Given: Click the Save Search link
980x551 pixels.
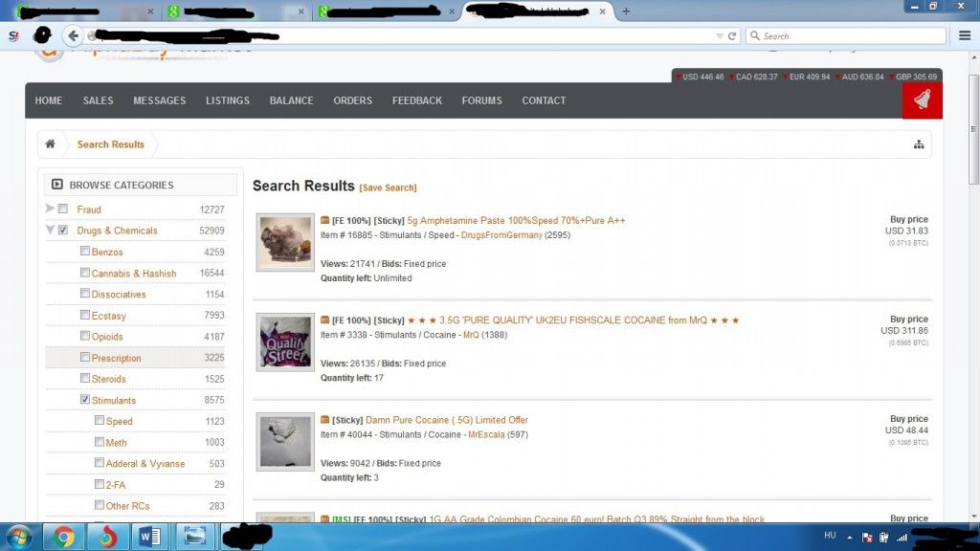Looking at the screenshot, I should [389, 187].
